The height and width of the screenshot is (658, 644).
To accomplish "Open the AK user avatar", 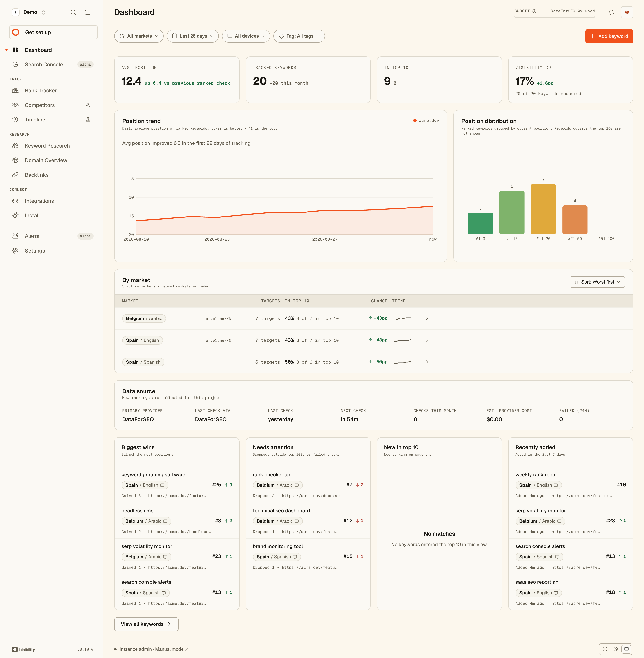I will click(627, 12).
